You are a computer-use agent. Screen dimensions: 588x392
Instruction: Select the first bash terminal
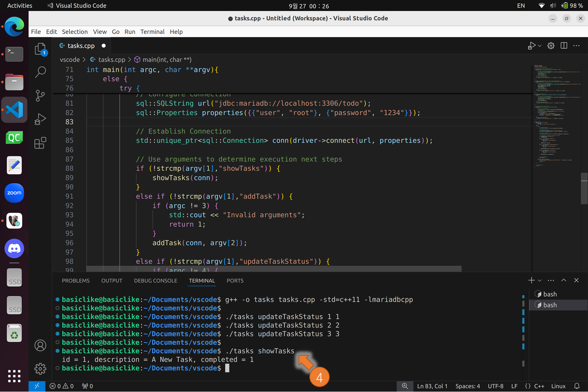tap(558, 294)
